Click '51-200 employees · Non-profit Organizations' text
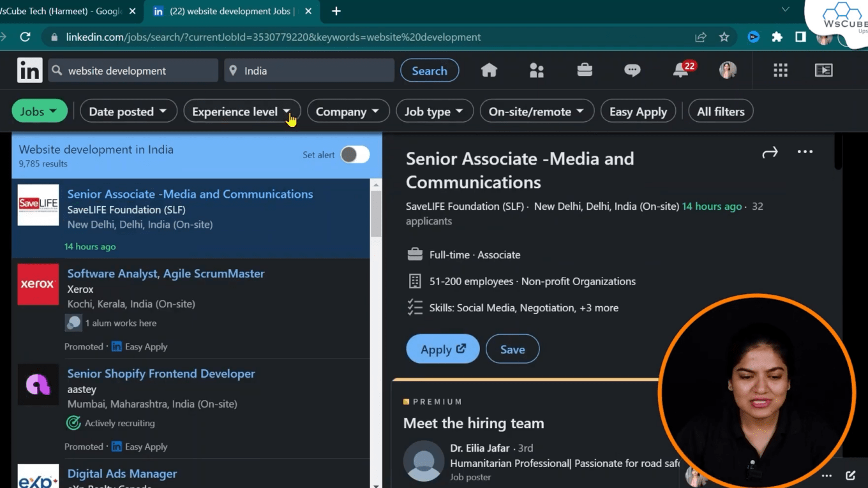 tap(532, 281)
